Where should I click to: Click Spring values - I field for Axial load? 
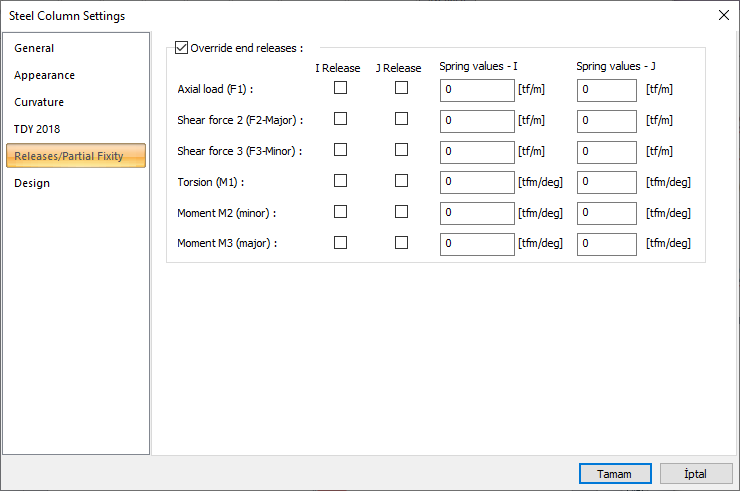tap(477, 90)
